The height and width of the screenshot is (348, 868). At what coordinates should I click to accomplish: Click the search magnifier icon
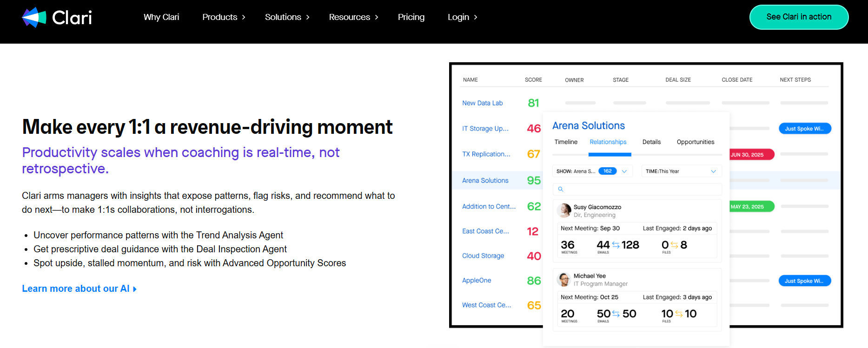(561, 189)
